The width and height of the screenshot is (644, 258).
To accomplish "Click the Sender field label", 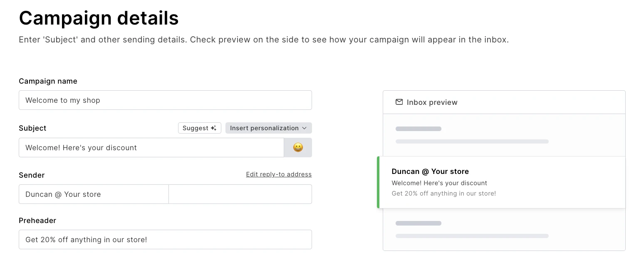I will 32,175.
